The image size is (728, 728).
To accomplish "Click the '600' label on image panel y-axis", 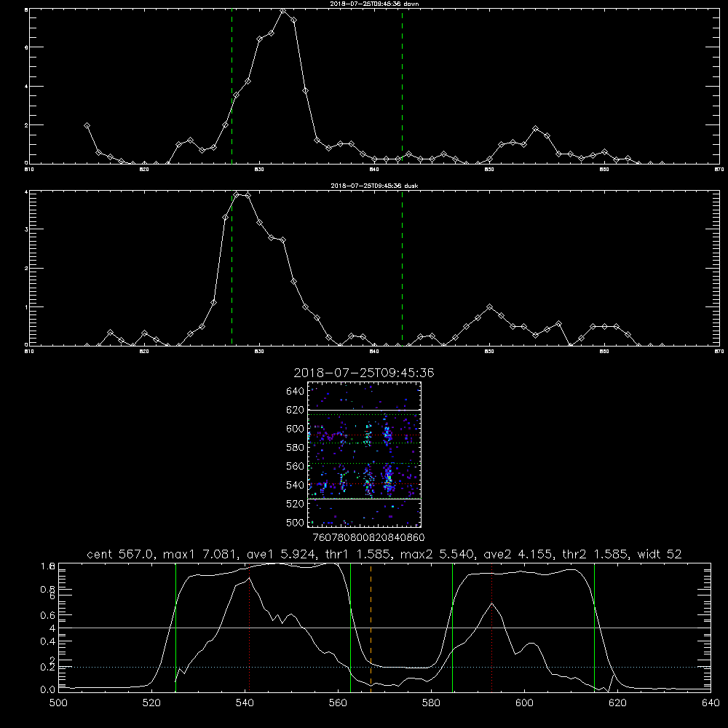I will tap(296, 429).
